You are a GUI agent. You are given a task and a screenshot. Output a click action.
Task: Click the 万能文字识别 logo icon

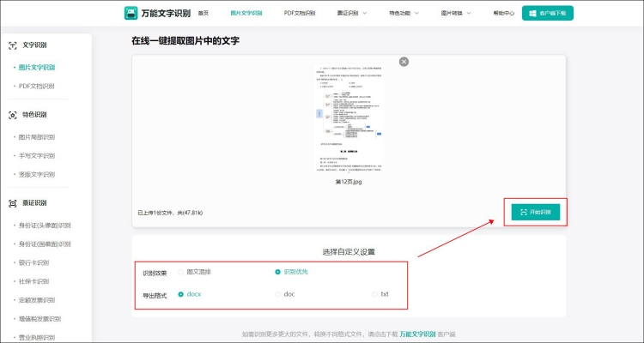[131, 14]
